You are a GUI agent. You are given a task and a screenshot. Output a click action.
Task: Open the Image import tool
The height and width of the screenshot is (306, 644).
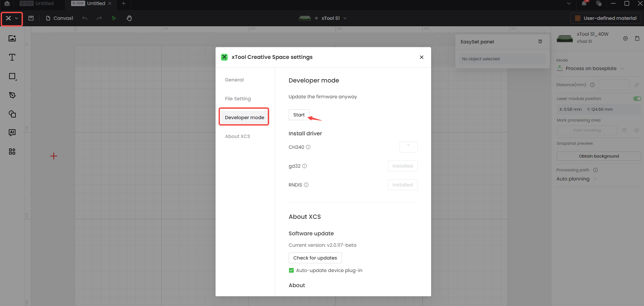[x=12, y=38]
